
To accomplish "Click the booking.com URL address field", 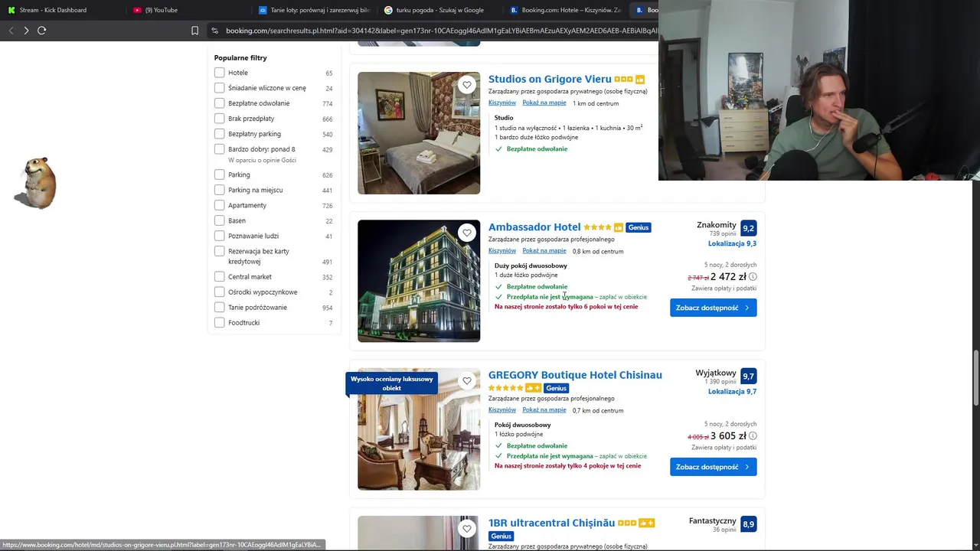I will [x=441, y=31].
